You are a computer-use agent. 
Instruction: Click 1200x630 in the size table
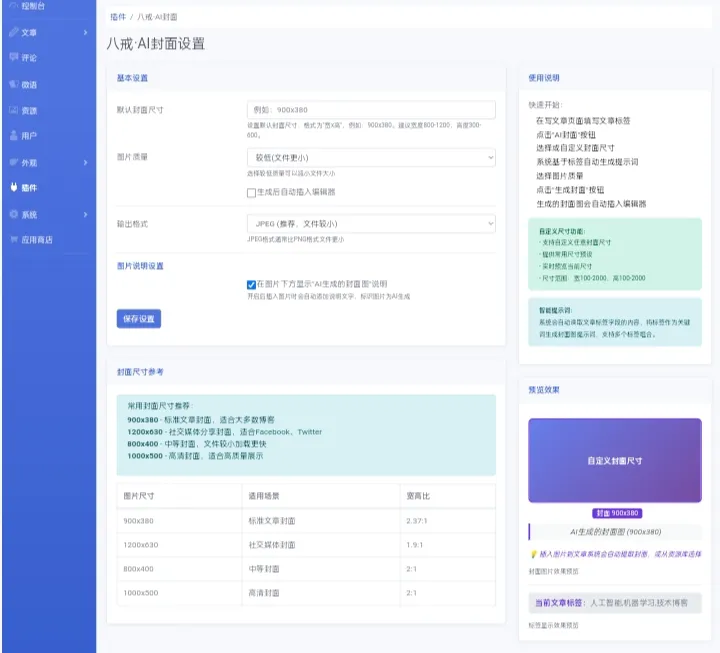tap(141, 545)
